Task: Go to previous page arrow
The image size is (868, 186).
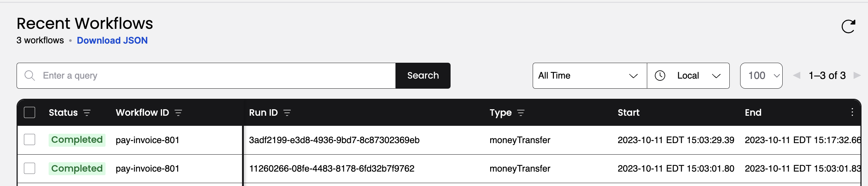Action: (797, 75)
